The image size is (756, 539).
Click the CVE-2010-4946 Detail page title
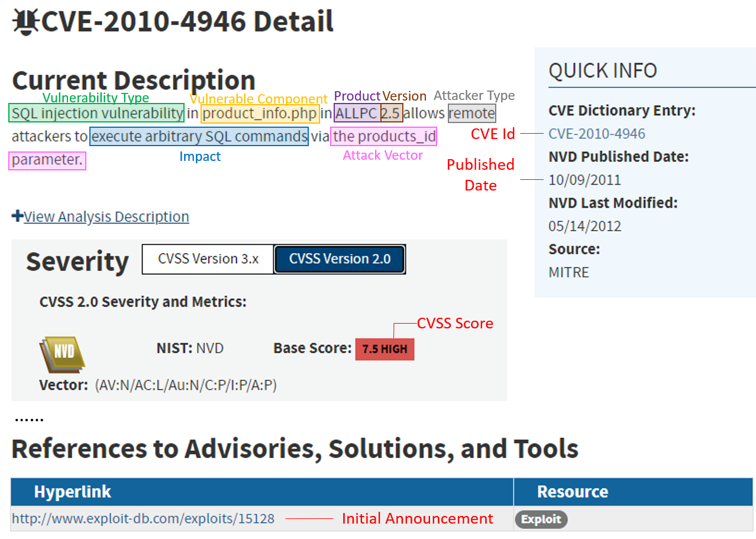tap(188, 22)
